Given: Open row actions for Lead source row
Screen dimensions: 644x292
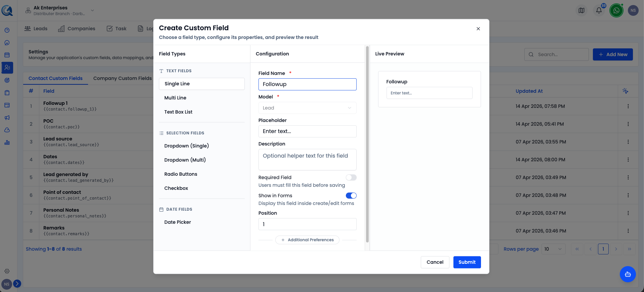Looking at the screenshot, I should coord(628,142).
